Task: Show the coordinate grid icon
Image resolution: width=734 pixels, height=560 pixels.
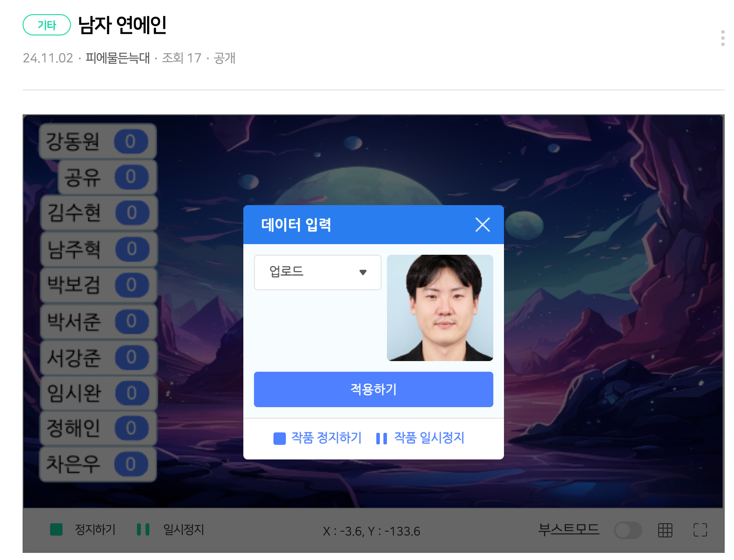Action: click(x=665, y=530)
